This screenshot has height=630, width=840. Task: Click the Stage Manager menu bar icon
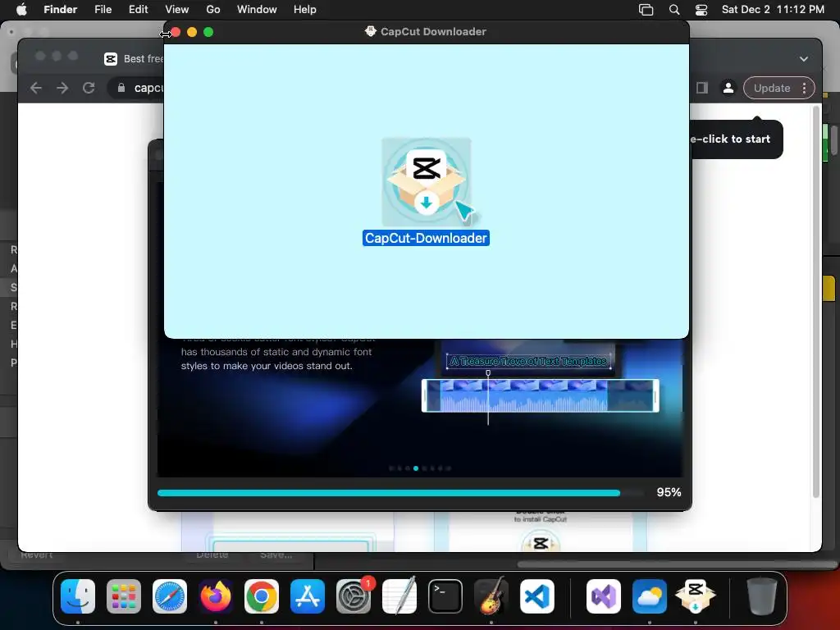click(646, 10)
